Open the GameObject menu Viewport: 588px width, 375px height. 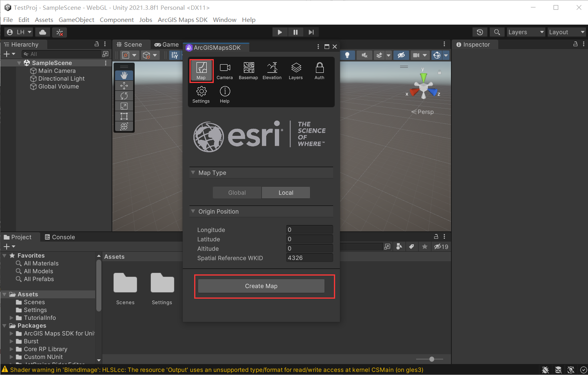[76, 20]
